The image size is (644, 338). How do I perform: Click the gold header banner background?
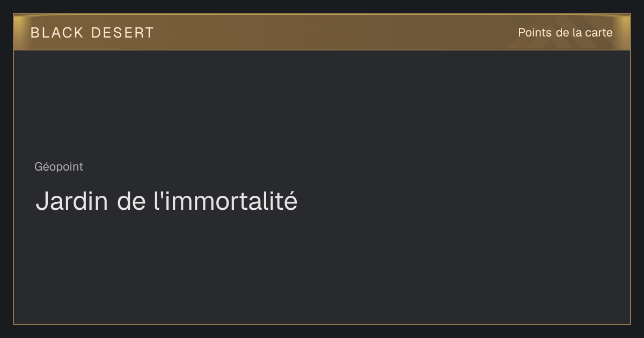coord(322,32)
